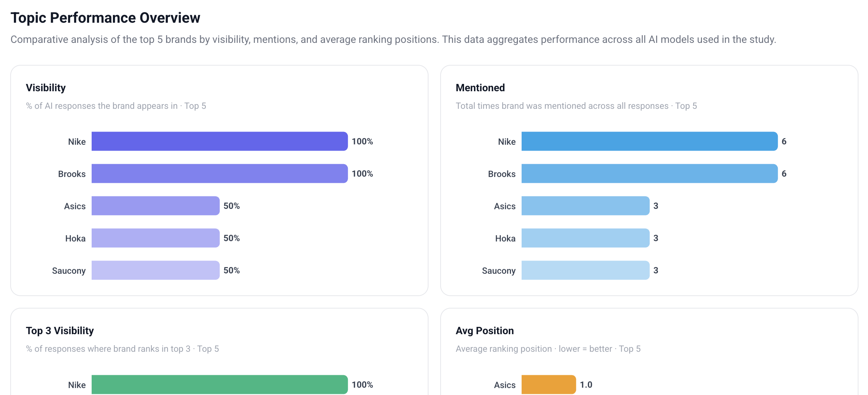
Task: Click the 1.0 value in Avg Position chart
Action: 586,385
